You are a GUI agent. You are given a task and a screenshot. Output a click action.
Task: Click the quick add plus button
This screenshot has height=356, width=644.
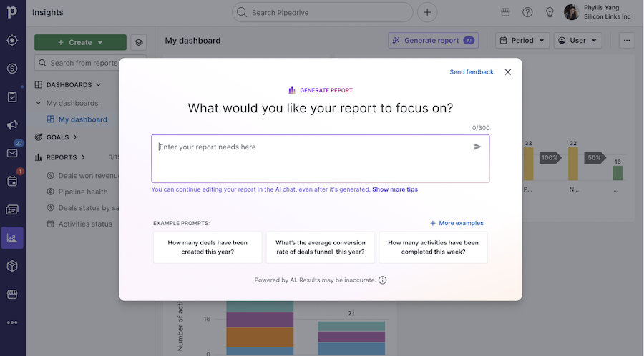426,12
